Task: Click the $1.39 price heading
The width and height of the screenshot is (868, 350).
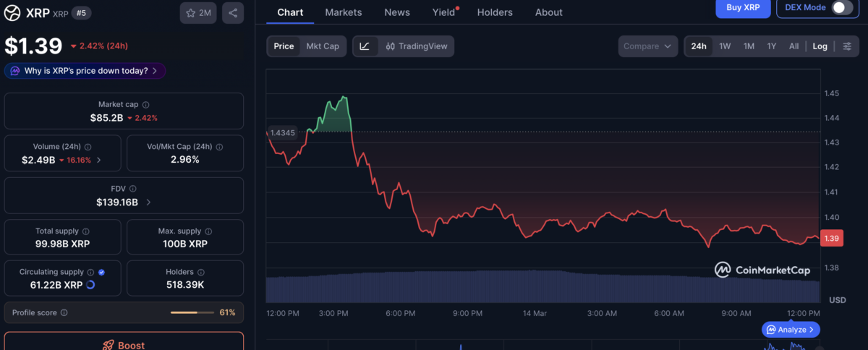Action: [x=33, y=46]
